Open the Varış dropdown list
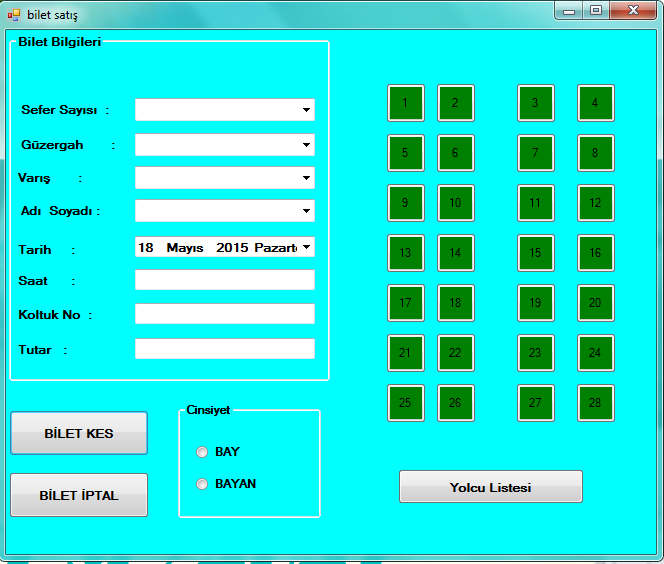Screen dimensions: 664x564 point(306,178)
